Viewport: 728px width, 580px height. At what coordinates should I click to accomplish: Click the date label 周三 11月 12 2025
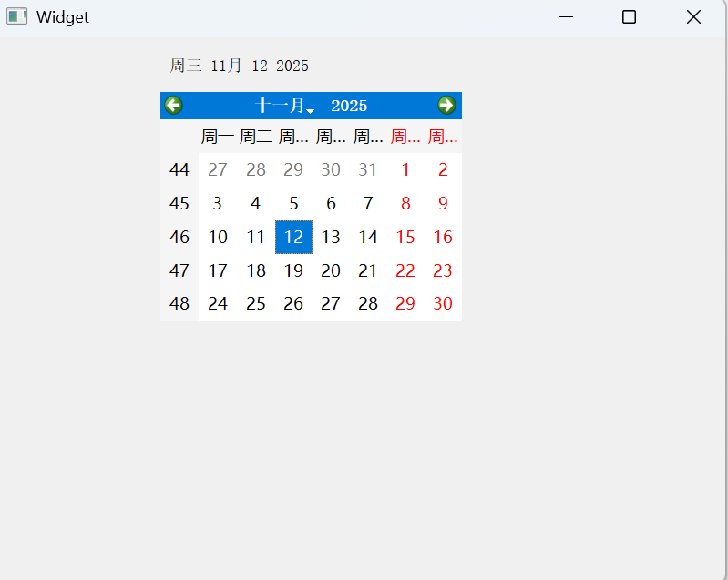239,66
